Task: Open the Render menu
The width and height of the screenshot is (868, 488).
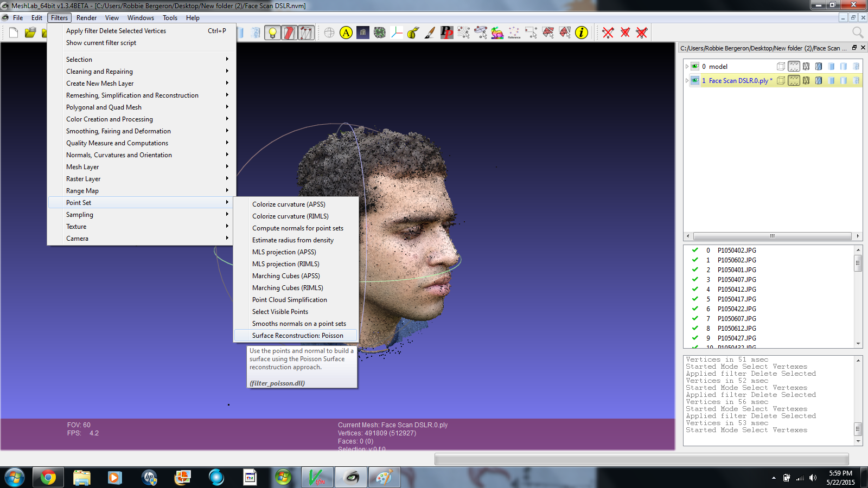Action: click(86, 17)
